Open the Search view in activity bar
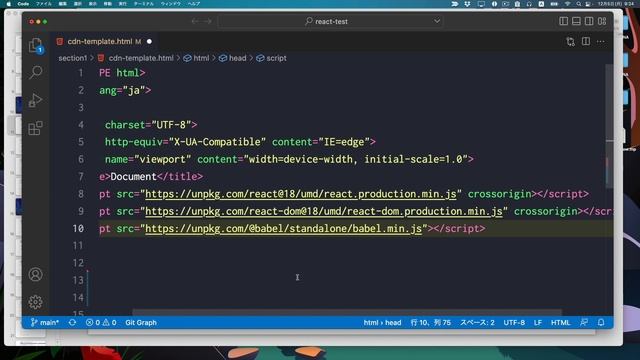Image resolution: width=640 pixels, height=360 pixels. click(x=36, y=73)
